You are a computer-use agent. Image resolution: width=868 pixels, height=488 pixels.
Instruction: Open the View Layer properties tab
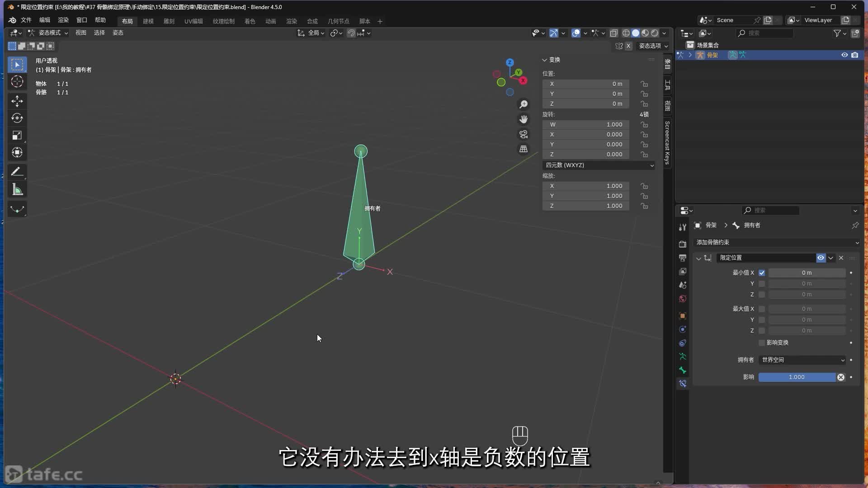coord(683,271)
